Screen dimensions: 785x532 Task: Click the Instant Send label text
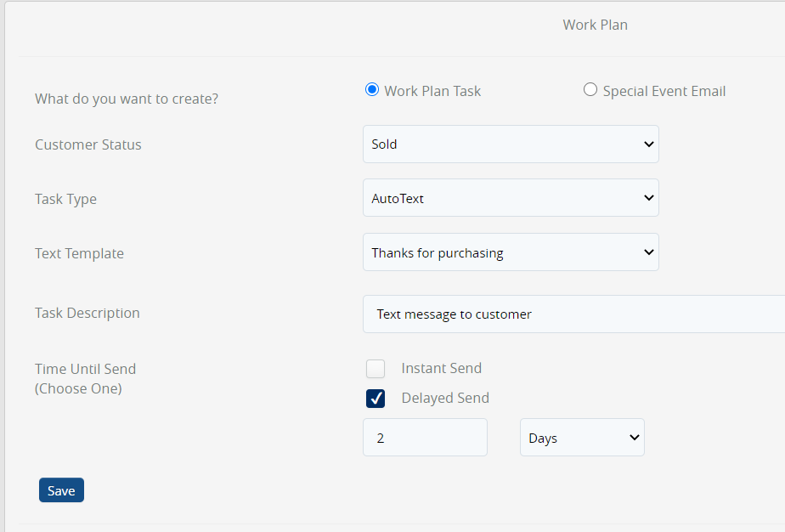[441, 368]
